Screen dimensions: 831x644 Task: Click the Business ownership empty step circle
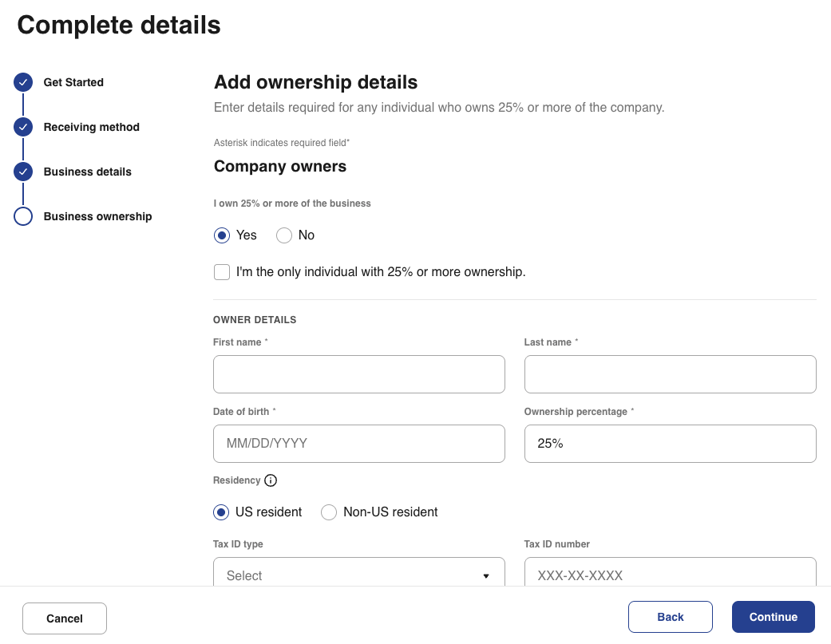coord(23,216)
